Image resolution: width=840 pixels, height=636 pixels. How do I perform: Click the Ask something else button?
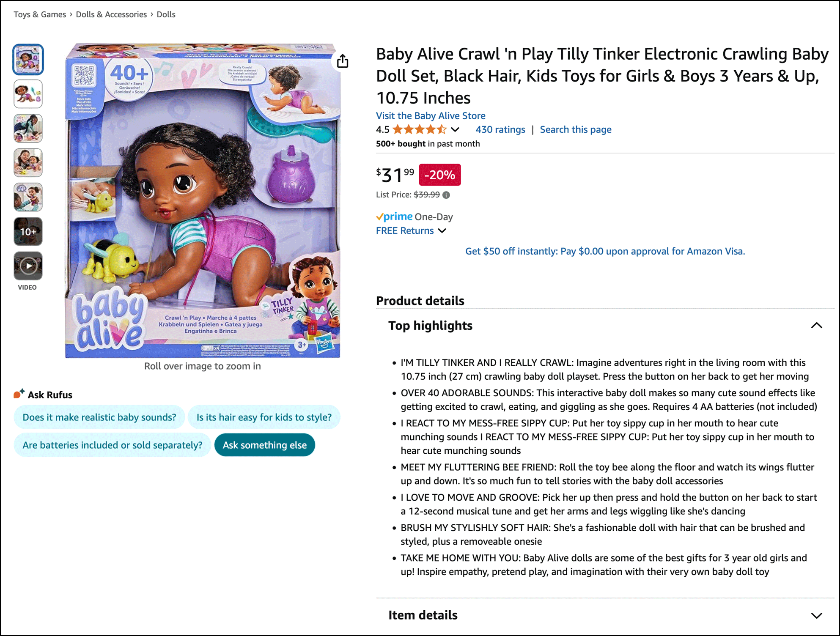pyautogui.click(x=265, y=445)
